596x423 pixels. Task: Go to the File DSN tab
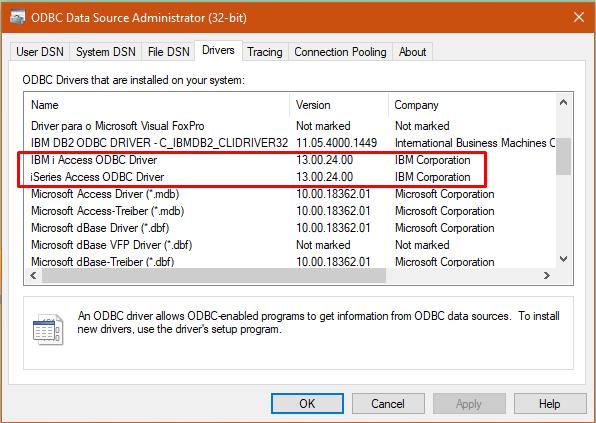pyautogui.click(x=169, y=52)
